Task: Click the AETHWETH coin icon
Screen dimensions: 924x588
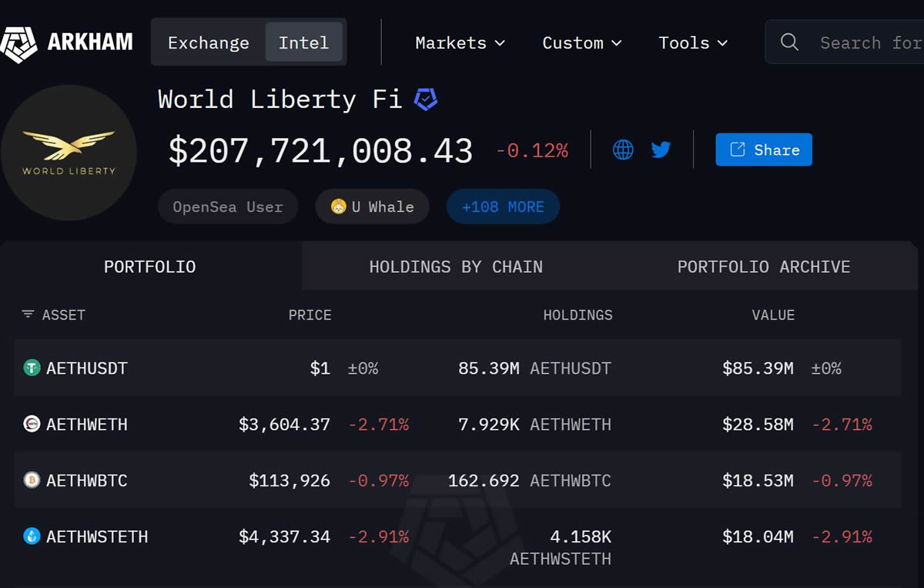Action: [x=32, y=425]
